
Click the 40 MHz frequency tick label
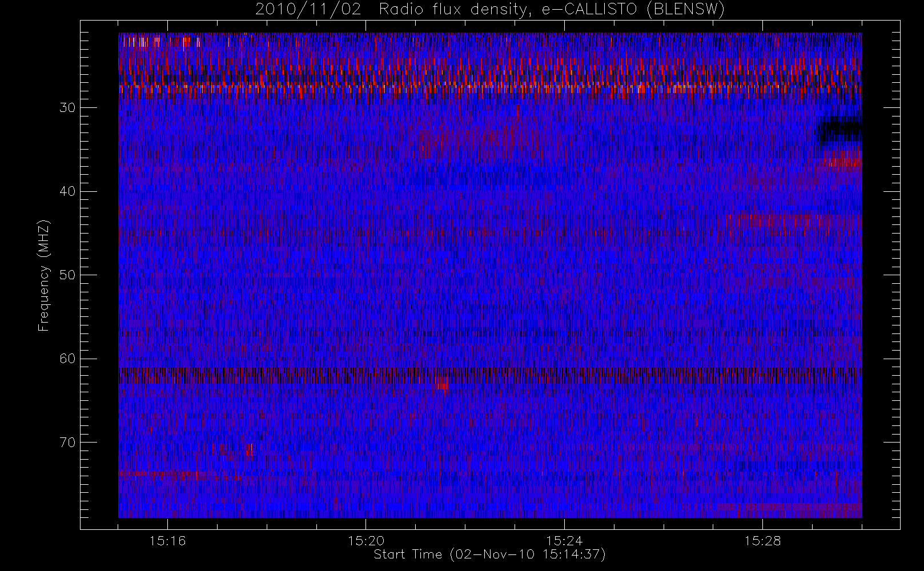pos(67,191)
